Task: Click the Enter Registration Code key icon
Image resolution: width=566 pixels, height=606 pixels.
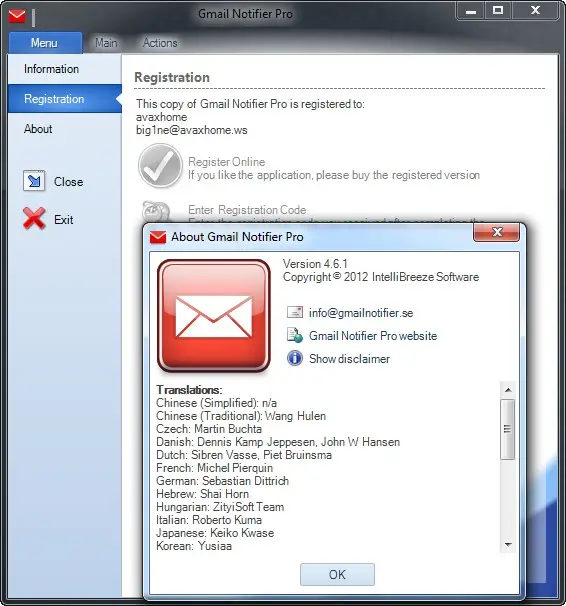Action: [x=156, y=212]
